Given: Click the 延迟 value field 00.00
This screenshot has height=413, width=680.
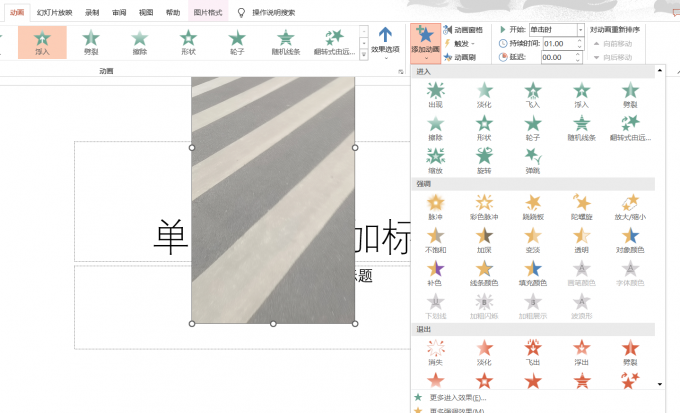Looking at the screenshot, I should [557, 57].
